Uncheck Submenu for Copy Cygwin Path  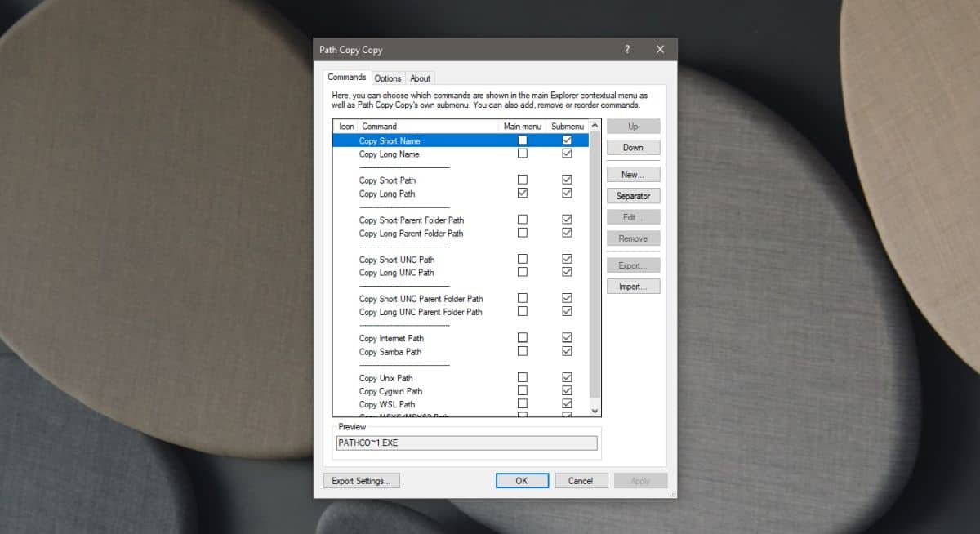click(x=567, y=391)
